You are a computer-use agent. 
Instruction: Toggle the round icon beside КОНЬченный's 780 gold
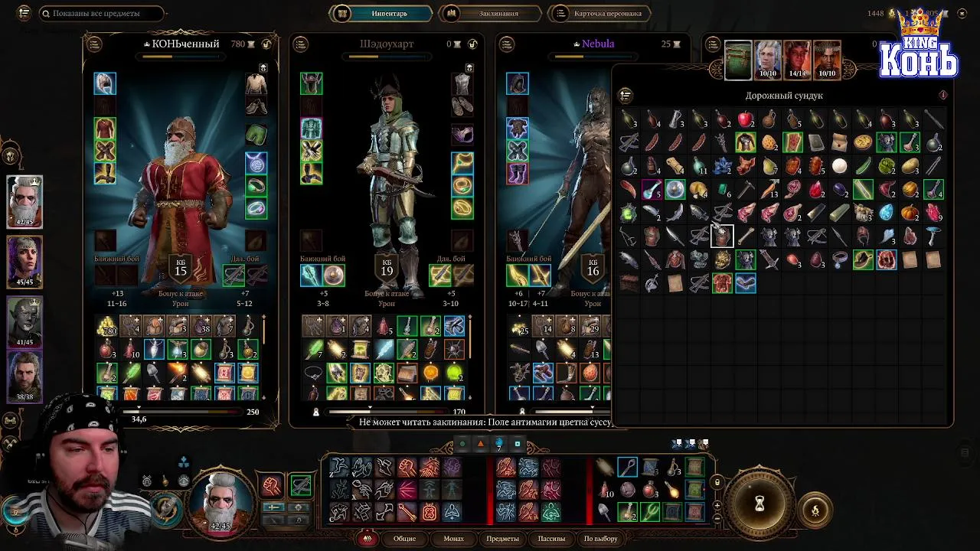click(266, 44)
